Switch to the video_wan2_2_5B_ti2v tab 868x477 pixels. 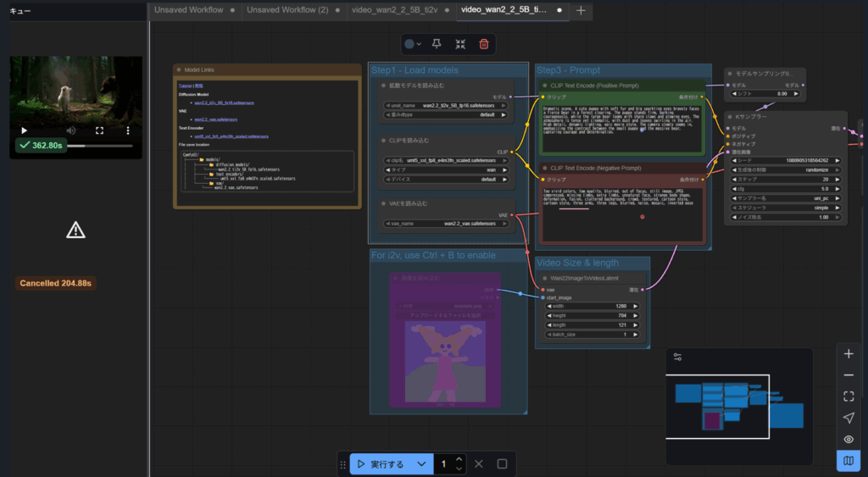(395, 10)
